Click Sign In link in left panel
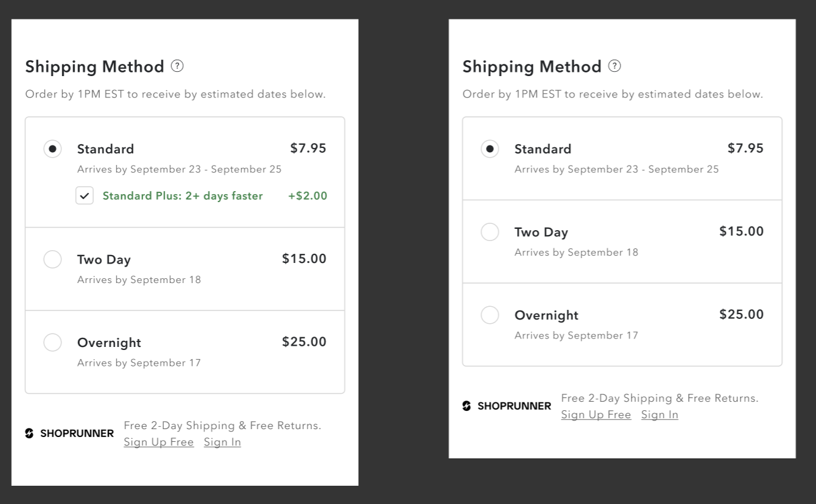Image resolution: width=816 pixels, height=504 pixels. click(222, 442)
